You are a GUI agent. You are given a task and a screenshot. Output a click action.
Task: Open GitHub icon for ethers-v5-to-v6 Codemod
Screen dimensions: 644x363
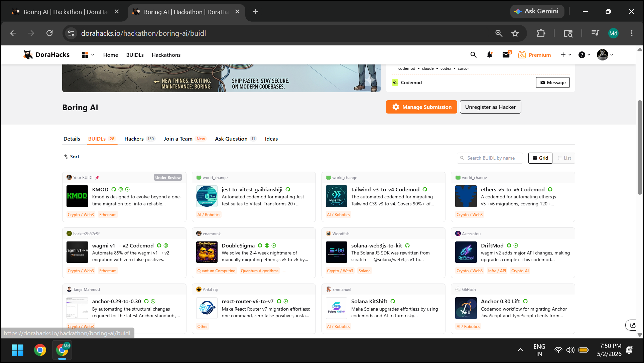[x=550, y=189]
